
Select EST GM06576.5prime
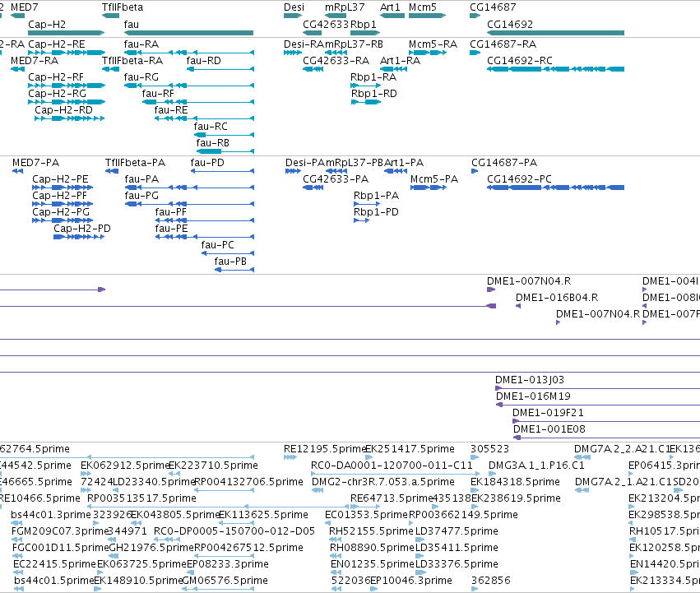tap(225, 581)
